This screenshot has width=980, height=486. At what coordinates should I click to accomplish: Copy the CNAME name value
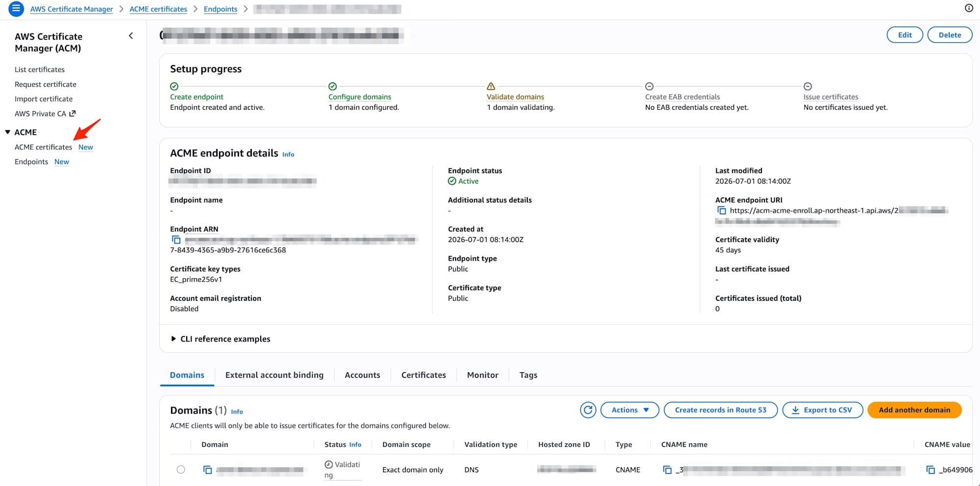pos(667,470)
